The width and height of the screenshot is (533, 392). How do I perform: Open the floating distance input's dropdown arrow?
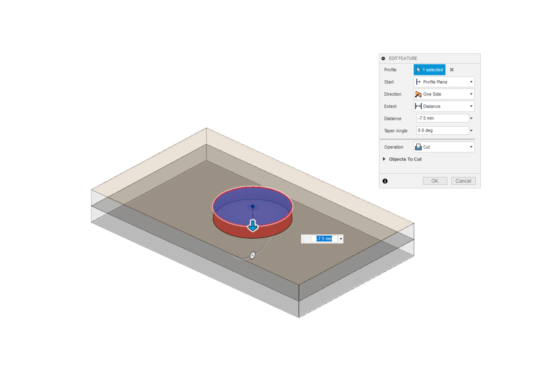(341, 239)
